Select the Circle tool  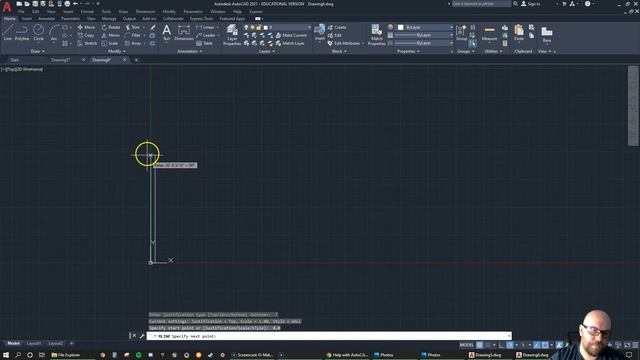tap(38, 32)
